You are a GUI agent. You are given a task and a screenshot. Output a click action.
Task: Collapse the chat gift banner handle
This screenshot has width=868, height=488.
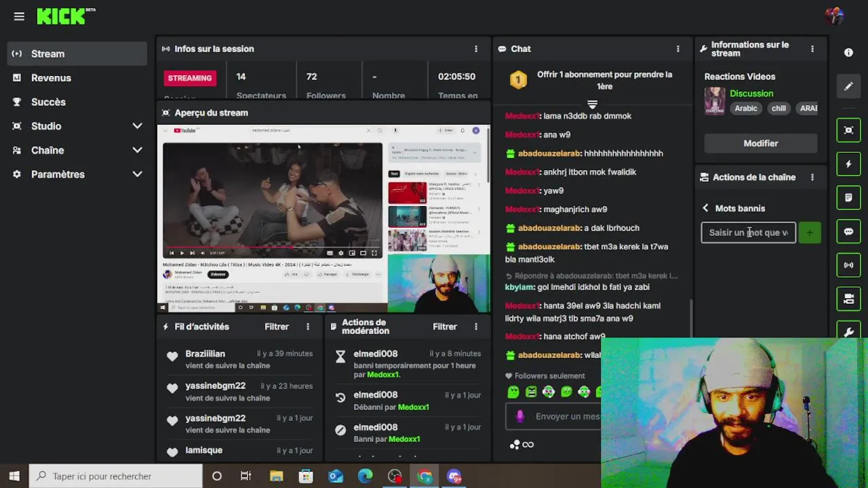pyautogui.click(x=592, y=104)
